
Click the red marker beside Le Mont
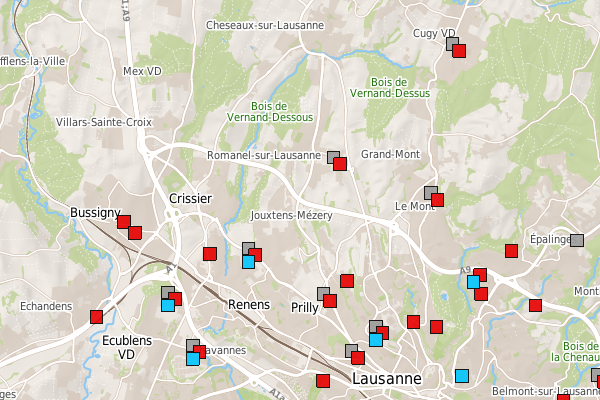pyautogui.click(x=437, y=199)
